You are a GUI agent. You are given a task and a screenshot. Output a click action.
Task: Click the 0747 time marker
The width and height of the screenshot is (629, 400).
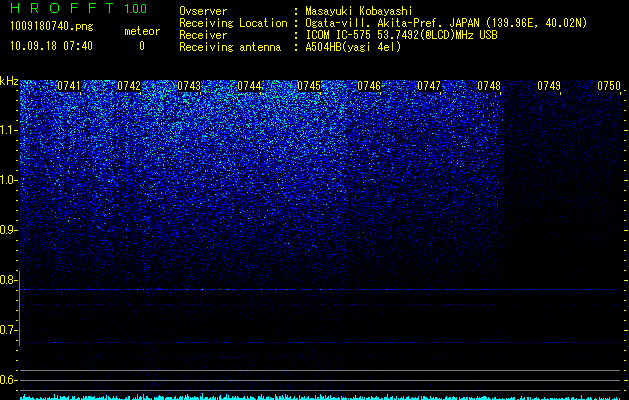click(x=429, y=86)
